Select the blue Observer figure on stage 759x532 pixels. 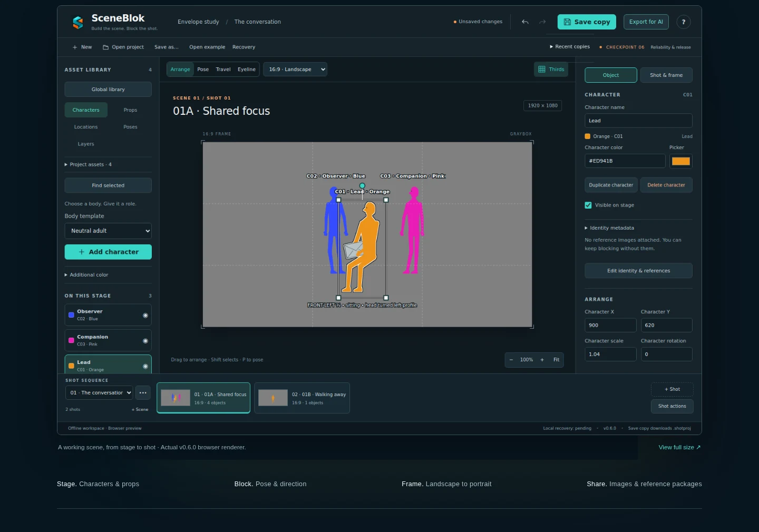coord(334,230)
